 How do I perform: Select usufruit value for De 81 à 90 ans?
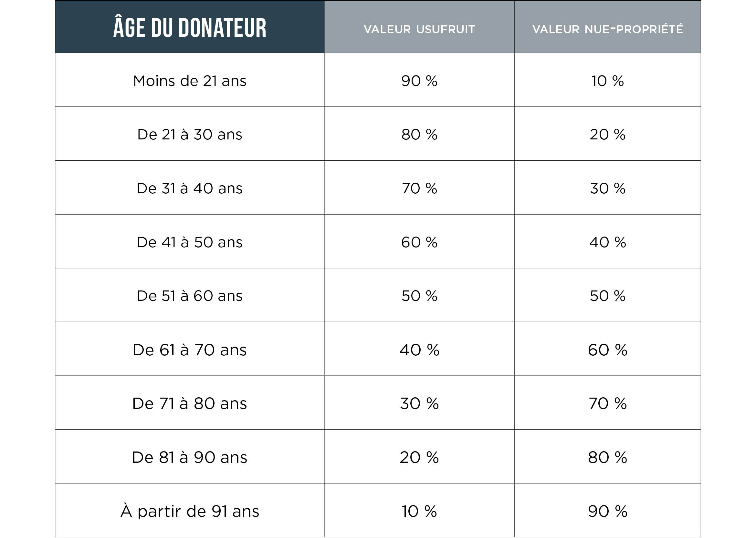pyautogui.click(x=419, y=457)
